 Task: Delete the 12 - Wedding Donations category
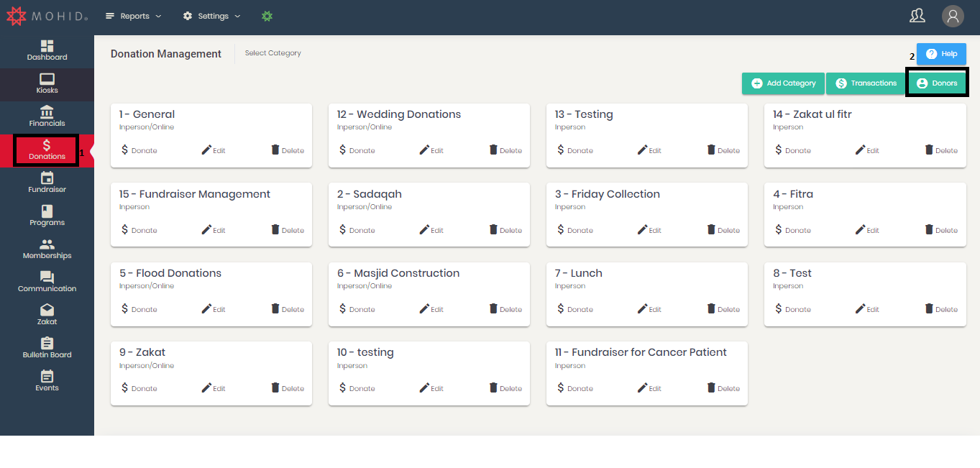[505, 150]
